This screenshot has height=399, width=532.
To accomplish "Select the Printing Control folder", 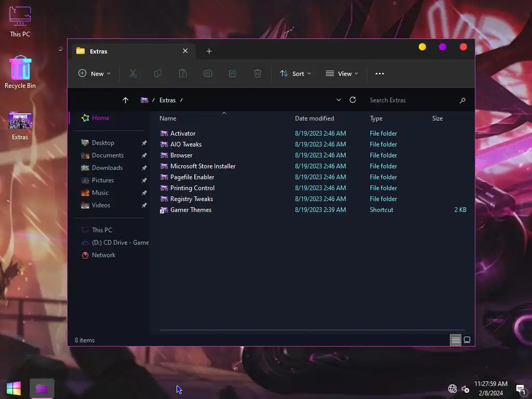I will click(x=192, y=188).
